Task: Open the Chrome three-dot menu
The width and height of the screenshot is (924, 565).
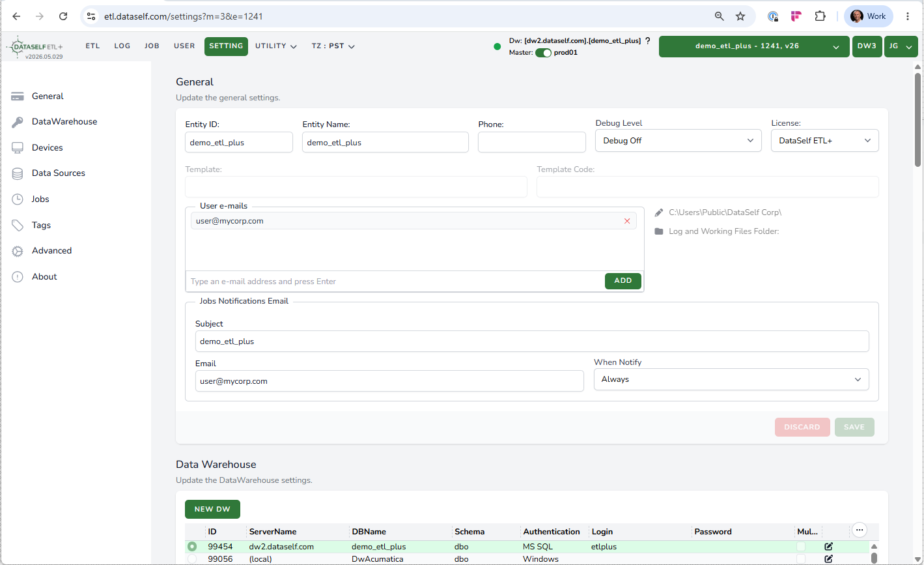Action: [x=908, y=16]
